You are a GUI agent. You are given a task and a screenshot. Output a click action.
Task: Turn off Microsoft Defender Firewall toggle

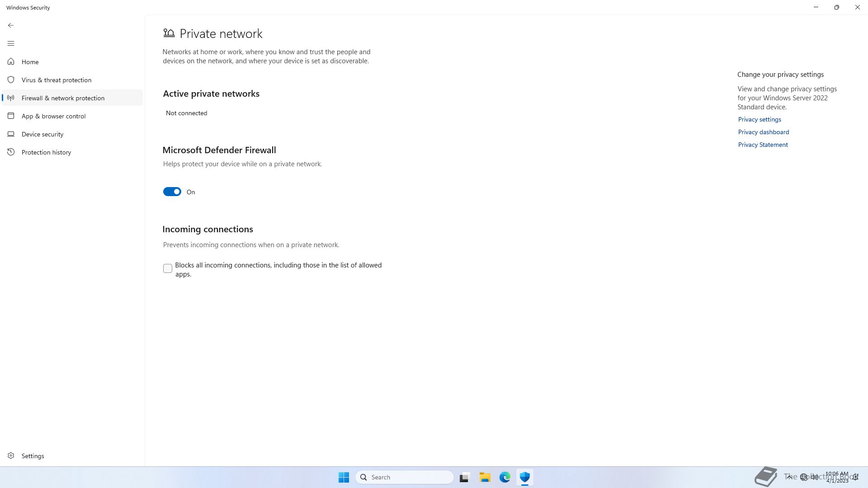coord(172,192)
